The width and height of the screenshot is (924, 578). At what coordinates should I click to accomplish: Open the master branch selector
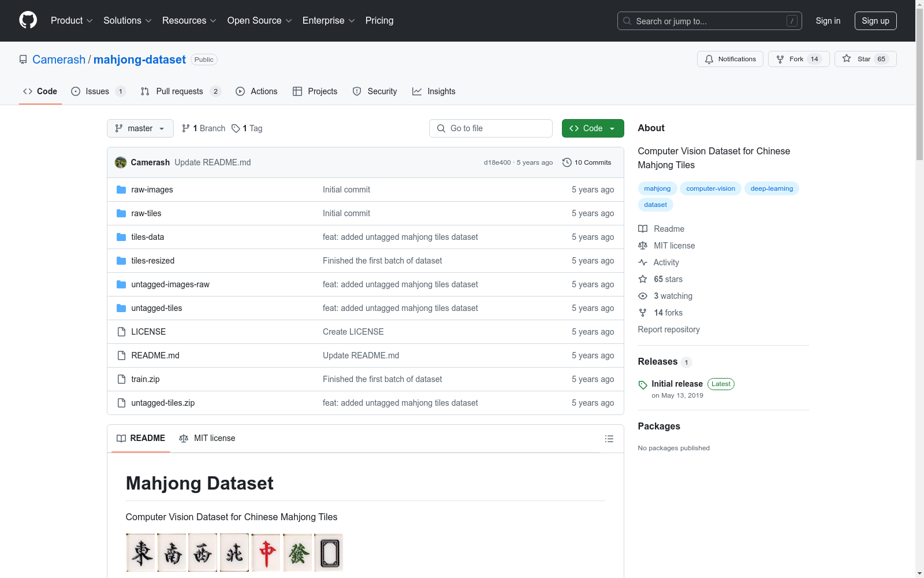[x=140, y=128]
